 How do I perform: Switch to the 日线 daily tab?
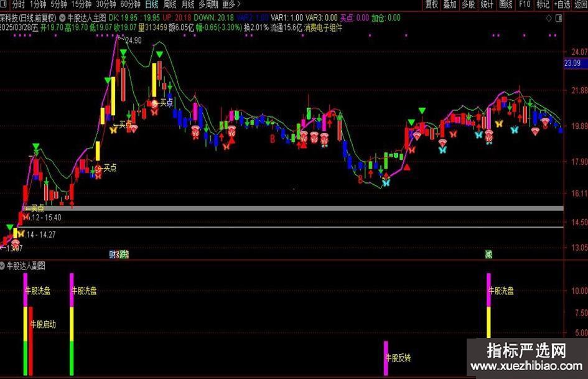click(x=151, y=4)
